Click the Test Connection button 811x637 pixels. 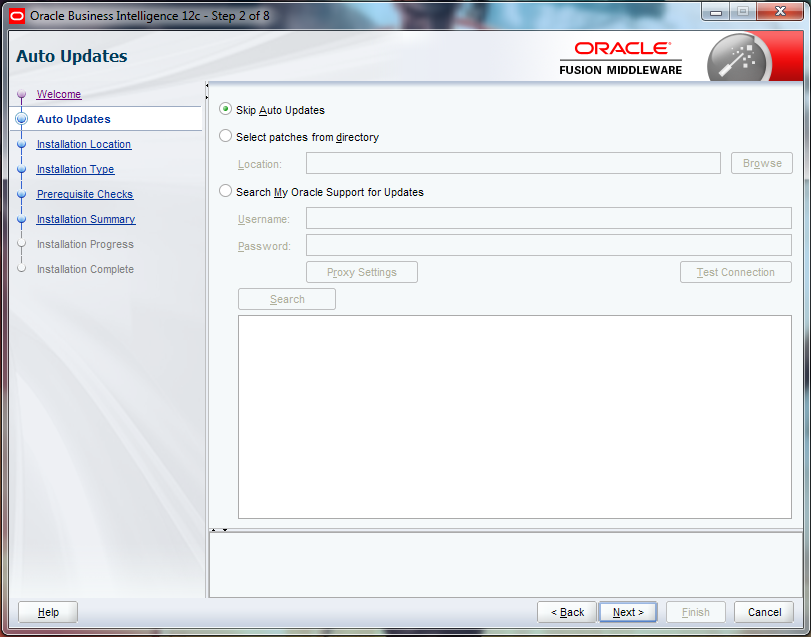click(x=735, y=272)
